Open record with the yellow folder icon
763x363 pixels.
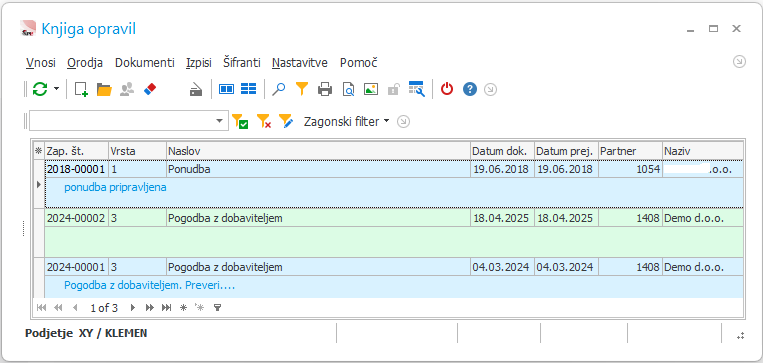tap(104, 89)
